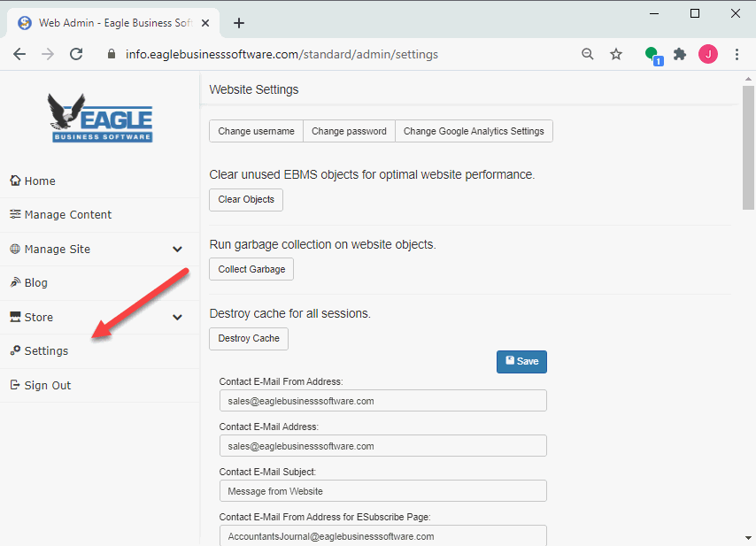Click the blue Save button

click(521, 361)
